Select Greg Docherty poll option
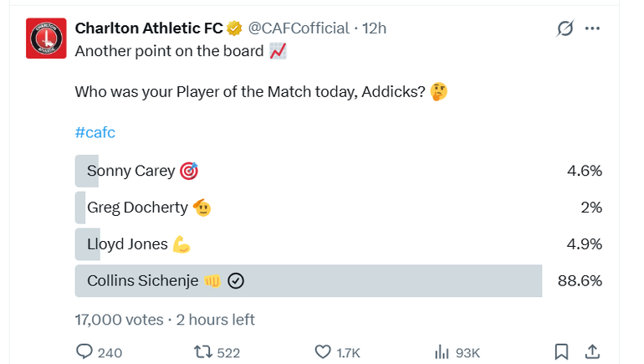This screenshot has height=364, width=644. [137, 208]
